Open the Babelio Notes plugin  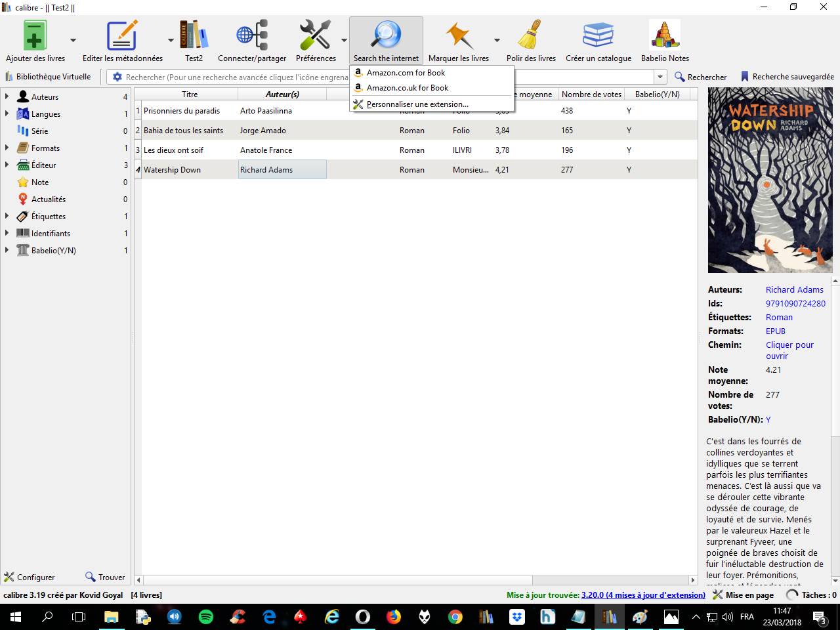point(665,35)
